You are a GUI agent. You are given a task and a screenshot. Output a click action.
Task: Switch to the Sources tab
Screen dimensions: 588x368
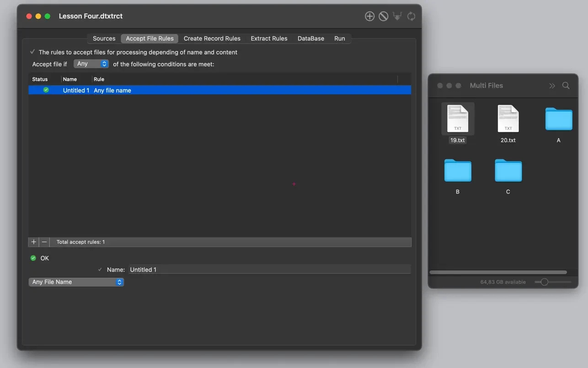pos(104,38)
